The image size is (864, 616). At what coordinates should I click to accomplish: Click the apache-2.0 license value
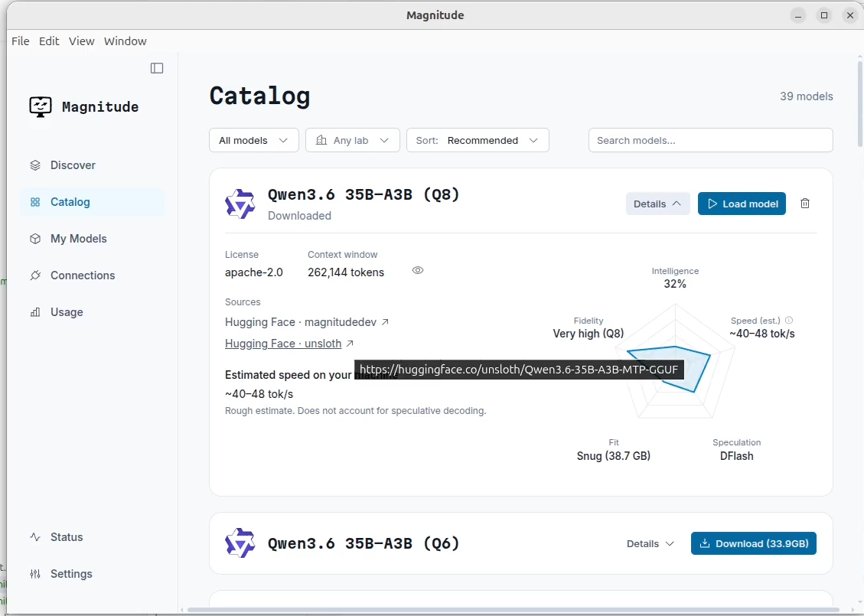[x=254, y=272]
